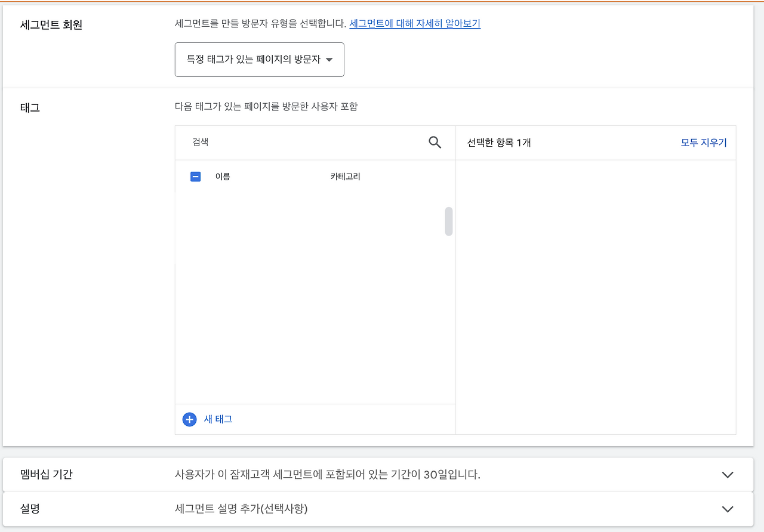The width and height of the screenshot is (764, 532).
Task: Click the 이름 column header
Action: [221, 176]
